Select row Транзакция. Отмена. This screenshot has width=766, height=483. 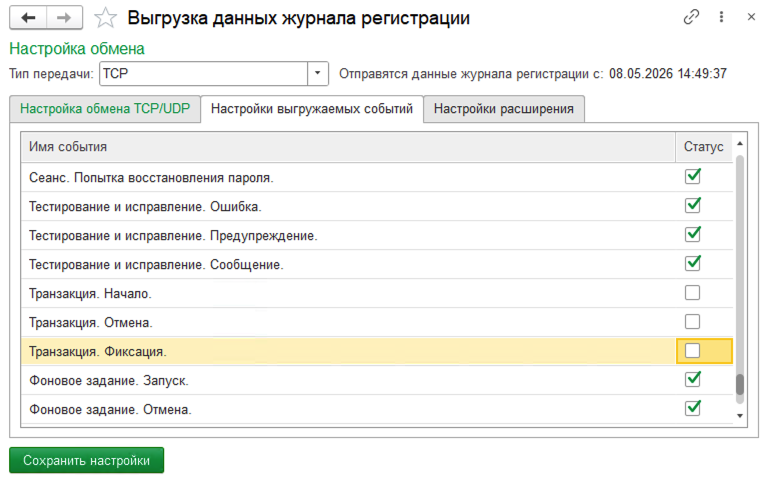[x=377, y=322]
